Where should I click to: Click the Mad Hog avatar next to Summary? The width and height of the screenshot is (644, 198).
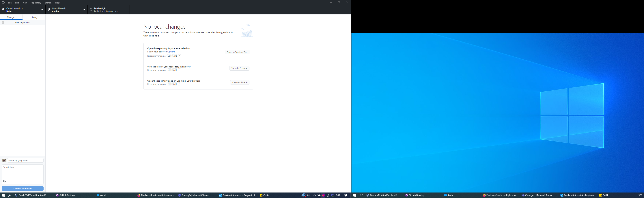pyautogui.click(x=4, y=160)
